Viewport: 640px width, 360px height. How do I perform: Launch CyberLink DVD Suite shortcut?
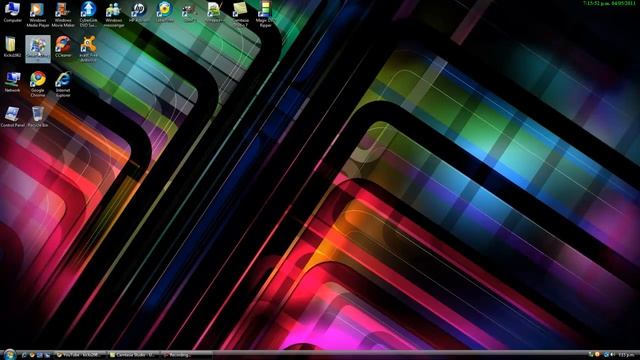(88, 15)
